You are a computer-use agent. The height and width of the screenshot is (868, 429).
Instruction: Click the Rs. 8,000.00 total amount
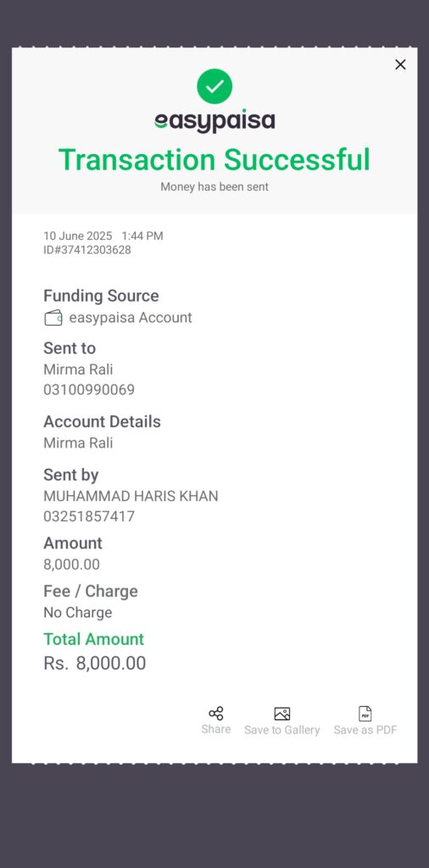[95, 663]
